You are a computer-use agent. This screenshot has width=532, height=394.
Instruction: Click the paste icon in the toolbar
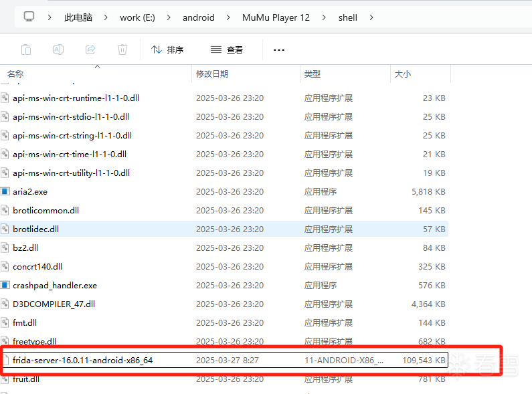tap(26, 50)
